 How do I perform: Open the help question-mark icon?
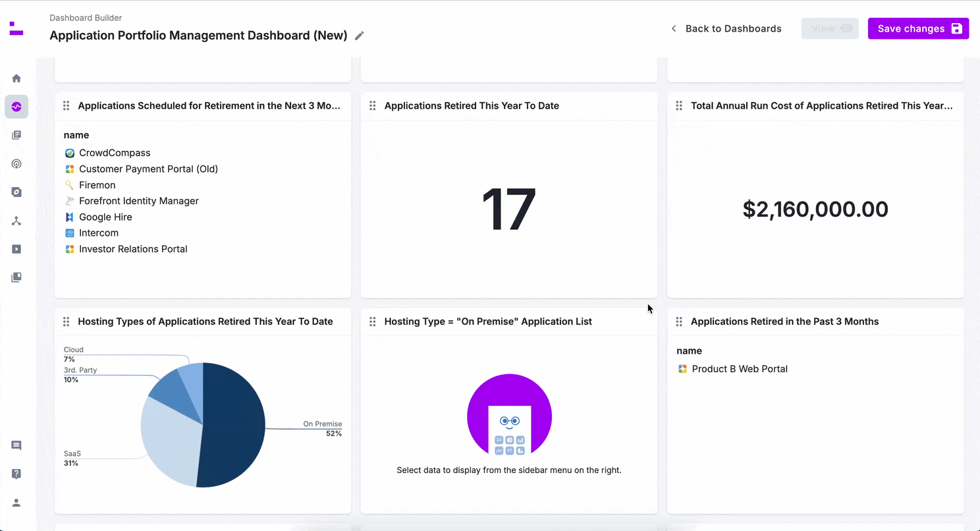16,474
